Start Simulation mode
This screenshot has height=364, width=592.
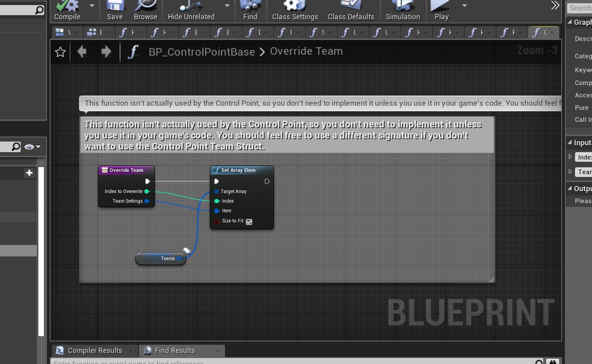402,11
